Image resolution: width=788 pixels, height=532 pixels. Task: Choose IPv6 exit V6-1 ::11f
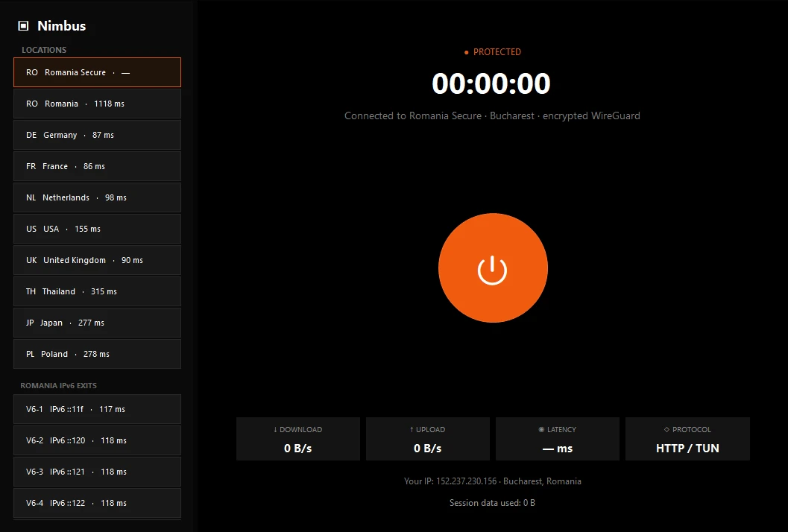pos(97,409)
